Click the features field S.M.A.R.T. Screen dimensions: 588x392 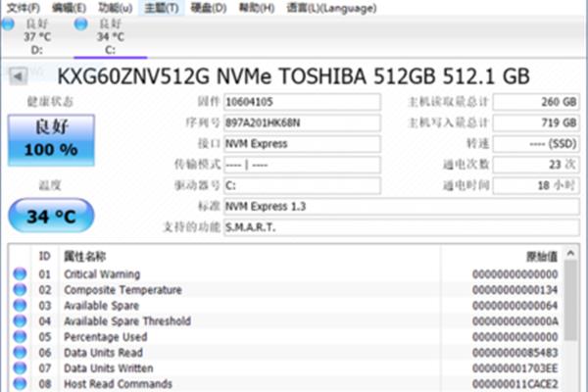tap(402, 227)
